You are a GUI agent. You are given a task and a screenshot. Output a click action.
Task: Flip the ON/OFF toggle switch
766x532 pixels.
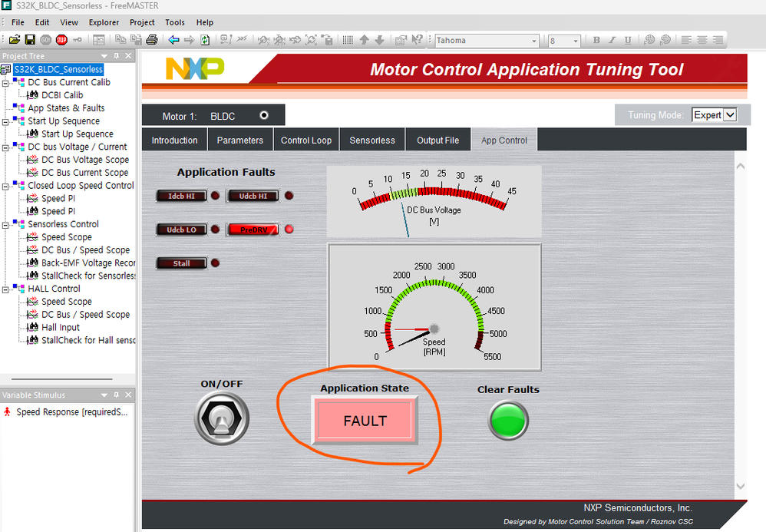(x=222, y=419)
